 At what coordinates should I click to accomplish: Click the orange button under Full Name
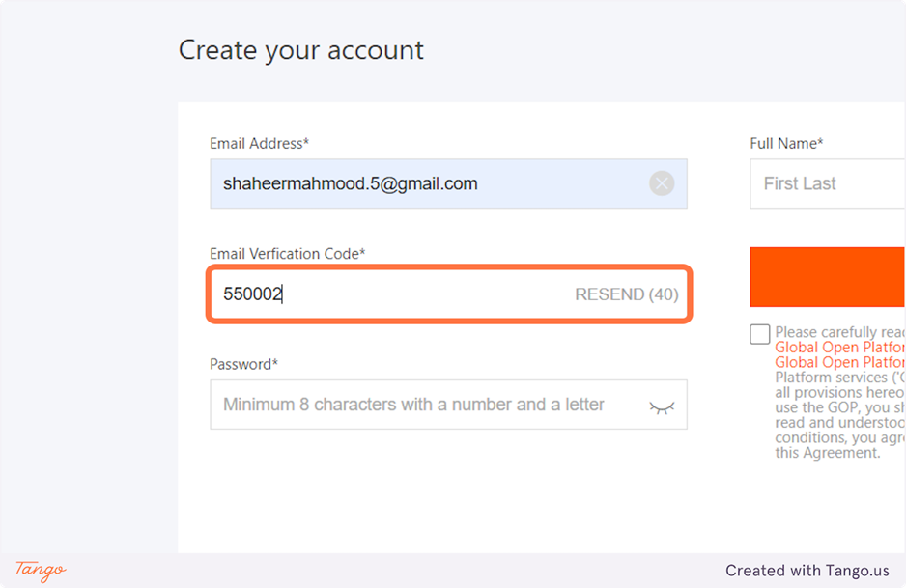(x=828, y=276)
